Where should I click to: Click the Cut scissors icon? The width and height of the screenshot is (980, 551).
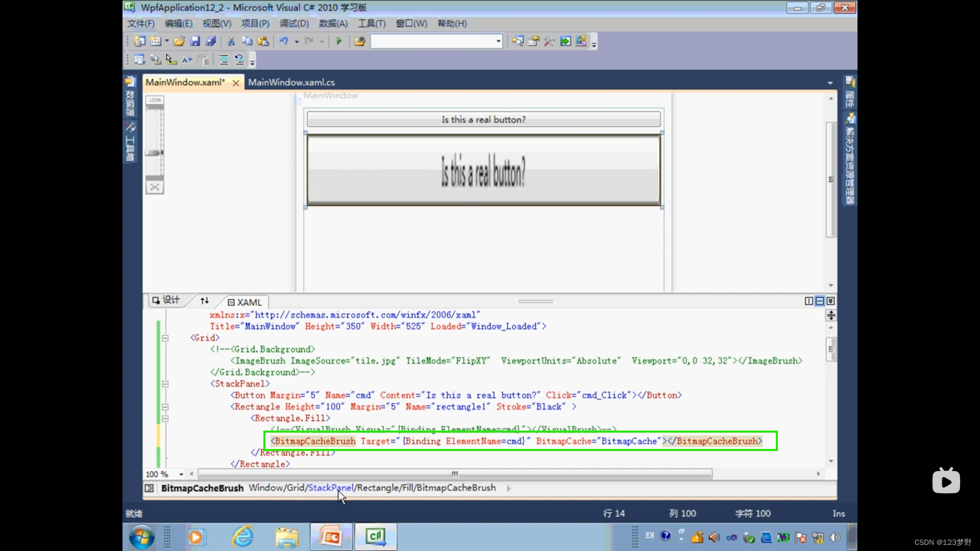point(231,41)
